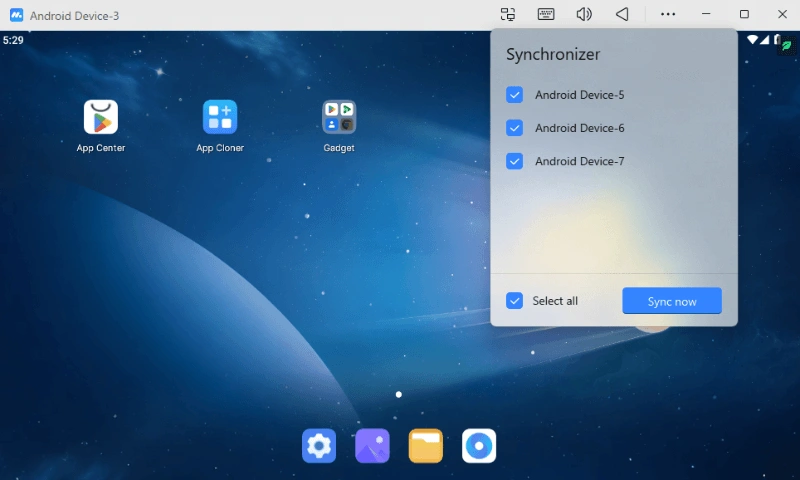Uncheck Android Device-6 checkbox
This screenshot has width=800, height=480.
[x=514, y=128]
